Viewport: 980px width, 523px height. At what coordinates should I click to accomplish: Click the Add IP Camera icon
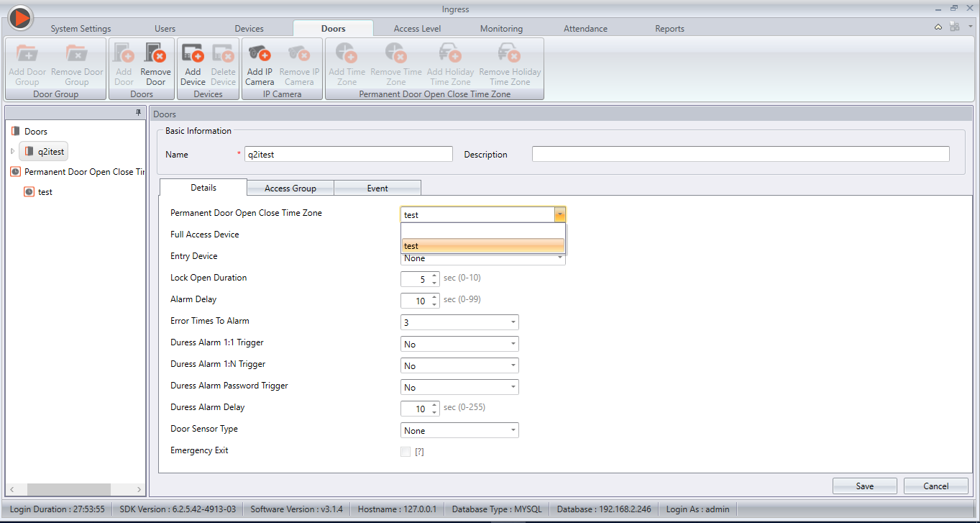[x=260, y=53]
